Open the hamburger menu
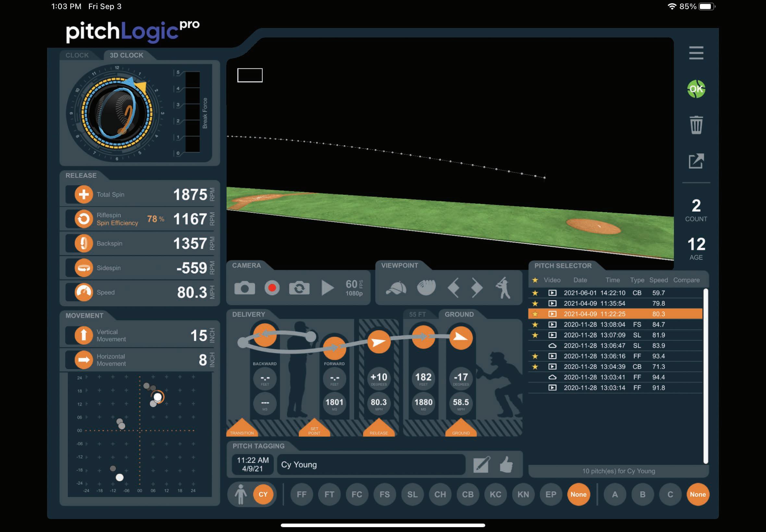766x532 pixels. (x=696, y=53)
